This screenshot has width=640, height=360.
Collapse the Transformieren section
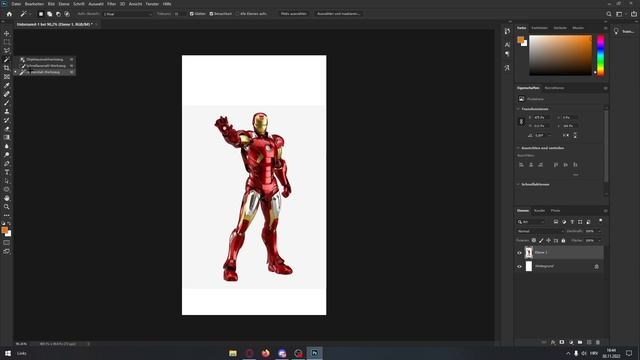tap(518, 109)
